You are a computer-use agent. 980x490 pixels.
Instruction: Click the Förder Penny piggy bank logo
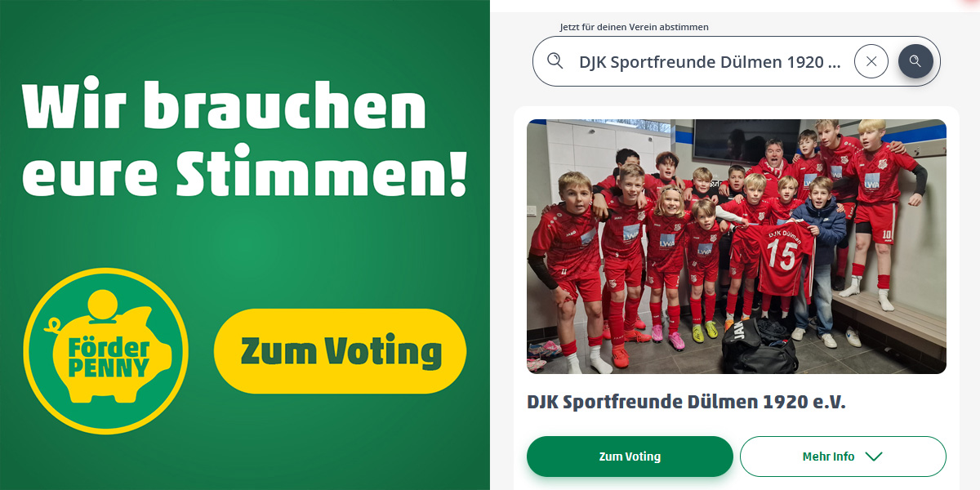click(106, 350)
